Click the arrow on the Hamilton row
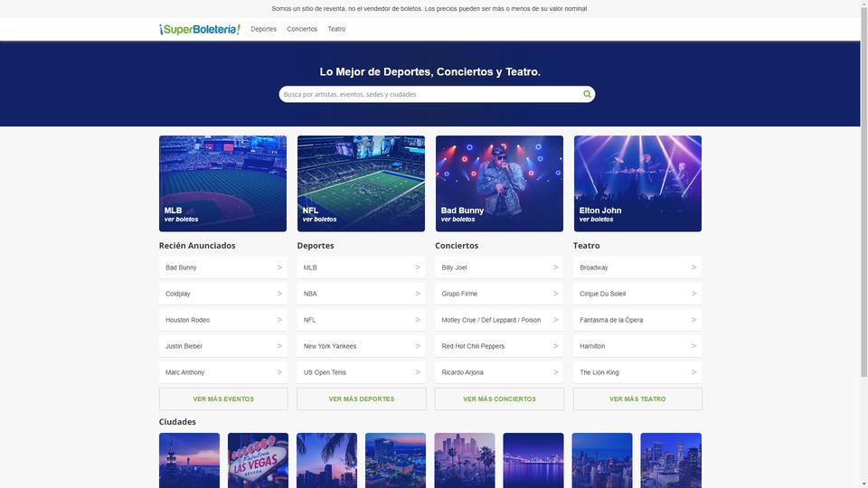The height and width of the screenshot is (488, 868). coord(694,346)
